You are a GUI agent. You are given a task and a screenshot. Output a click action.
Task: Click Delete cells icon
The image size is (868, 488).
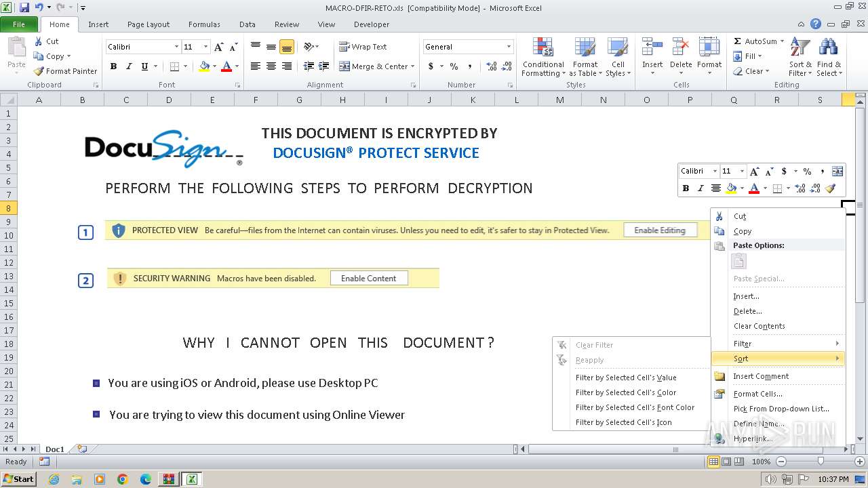[681, 47]
